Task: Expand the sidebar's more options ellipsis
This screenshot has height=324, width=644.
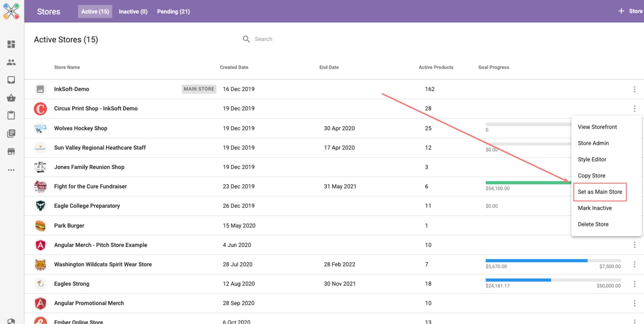Action: pyautogui.click(x=11, y=170)
